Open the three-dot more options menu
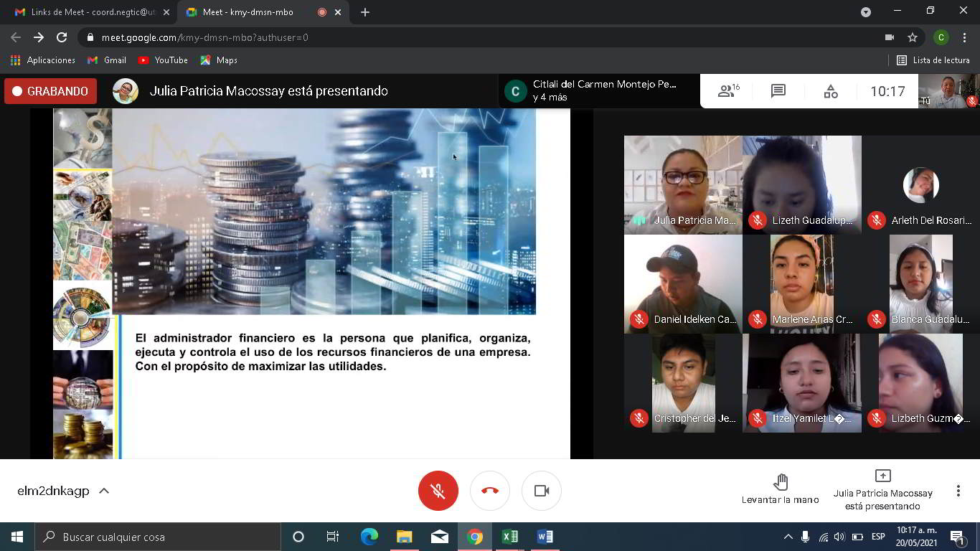Viewport: 980px width, 551px height. [958, 491]
